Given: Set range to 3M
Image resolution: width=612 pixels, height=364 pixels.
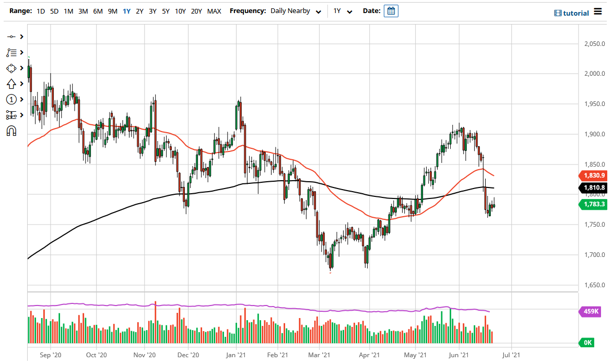Looking at the screenshot, I should (x=83, y=11).
